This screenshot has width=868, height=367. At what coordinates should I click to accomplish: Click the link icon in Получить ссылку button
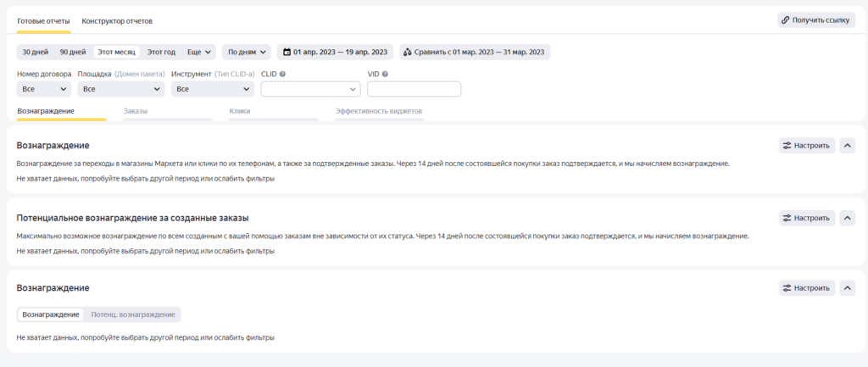pos(785,20)
